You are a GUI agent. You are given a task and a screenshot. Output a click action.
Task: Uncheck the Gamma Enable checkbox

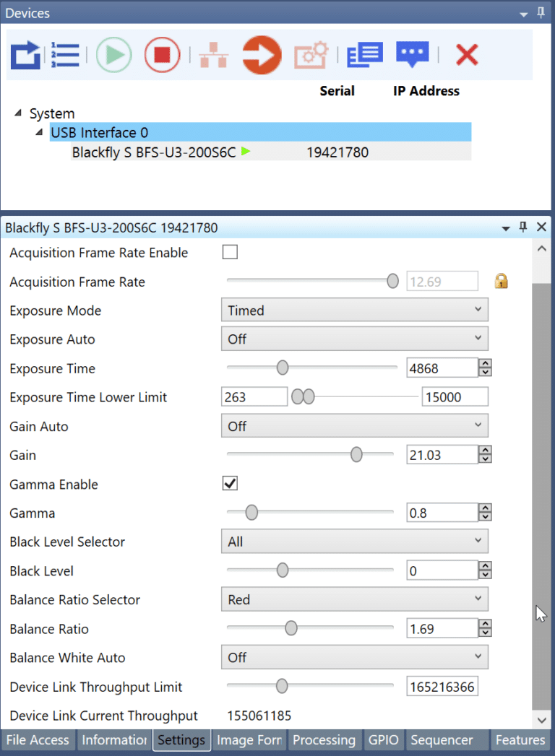230,483
